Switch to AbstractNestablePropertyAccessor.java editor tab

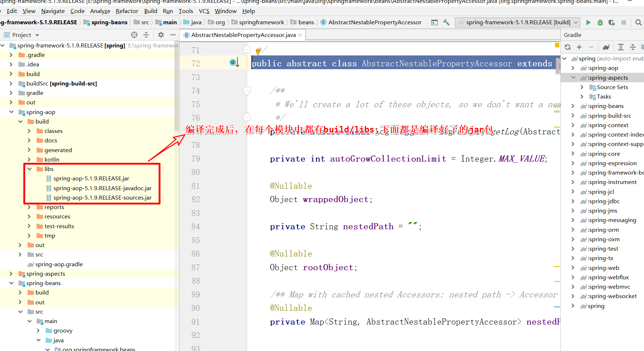[x=243, y=35]
